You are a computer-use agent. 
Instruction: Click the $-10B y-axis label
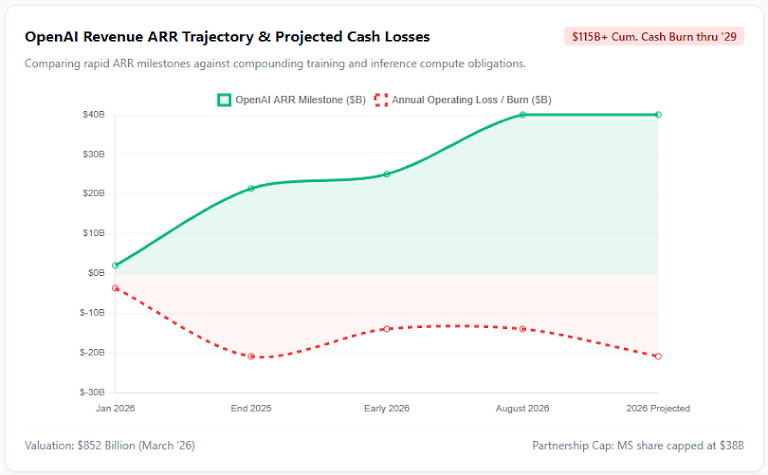[92, 312]
